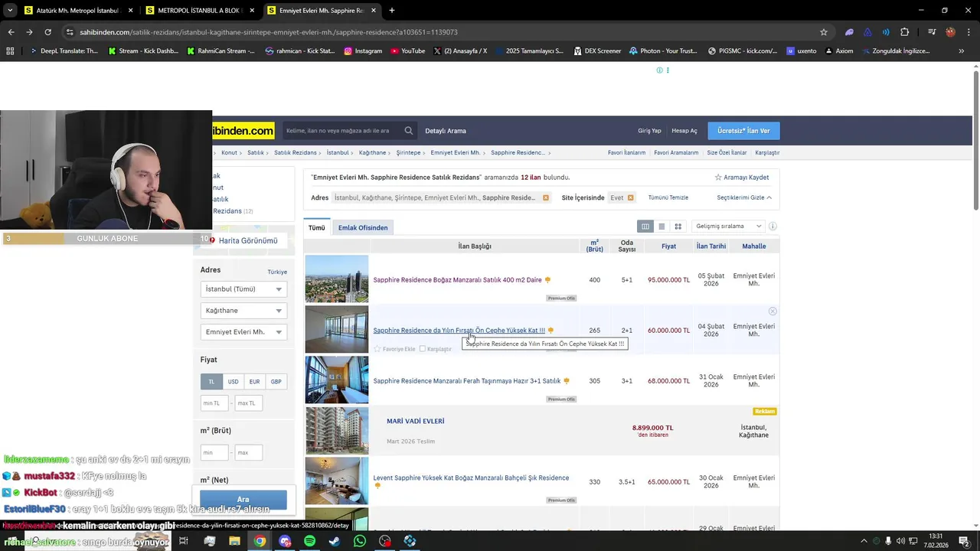
Task: Check the Karşılaştır checkbox
Action: (x=422, y=349)
